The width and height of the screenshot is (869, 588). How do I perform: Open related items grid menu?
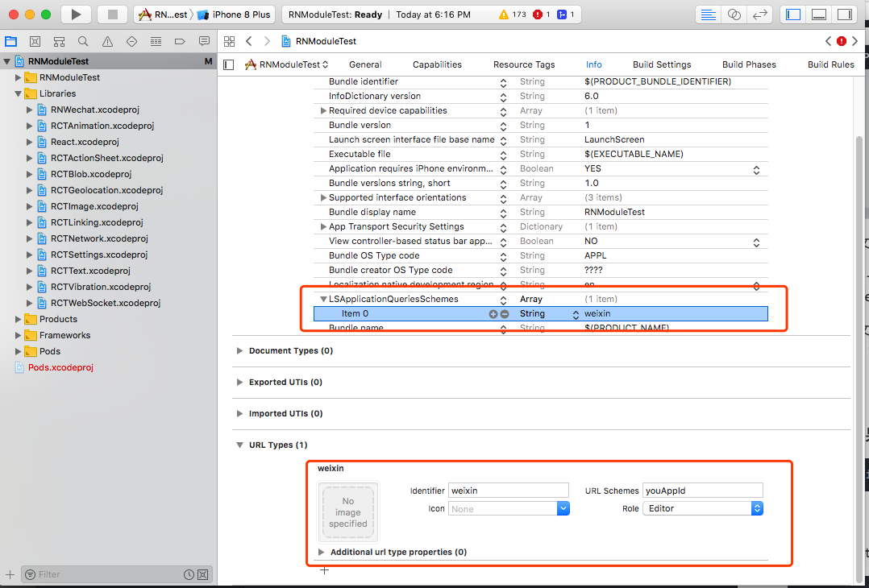pos(230,41)
